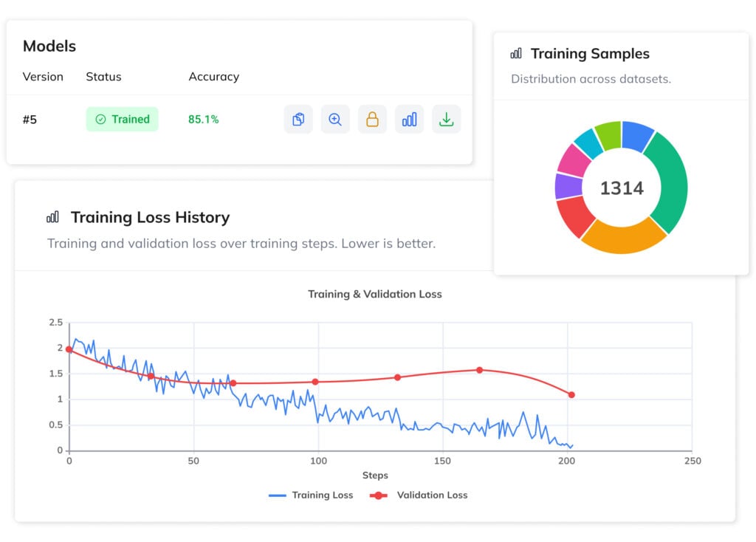Click the first validation loss point at step zero
The width and height of the screenshot is (756, 542).
click(x=69, y=348)
